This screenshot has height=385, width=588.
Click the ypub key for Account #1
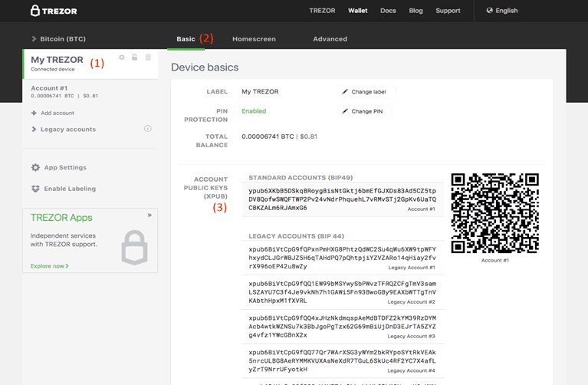(x=343, y=199)
